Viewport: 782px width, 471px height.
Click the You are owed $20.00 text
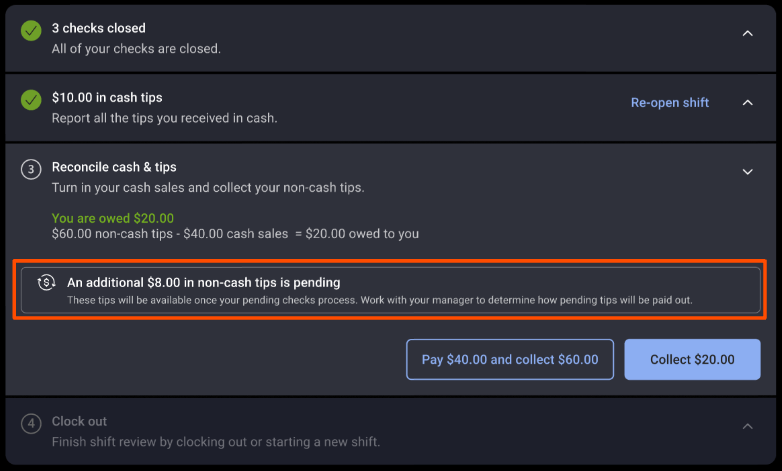tap(113, 218)
